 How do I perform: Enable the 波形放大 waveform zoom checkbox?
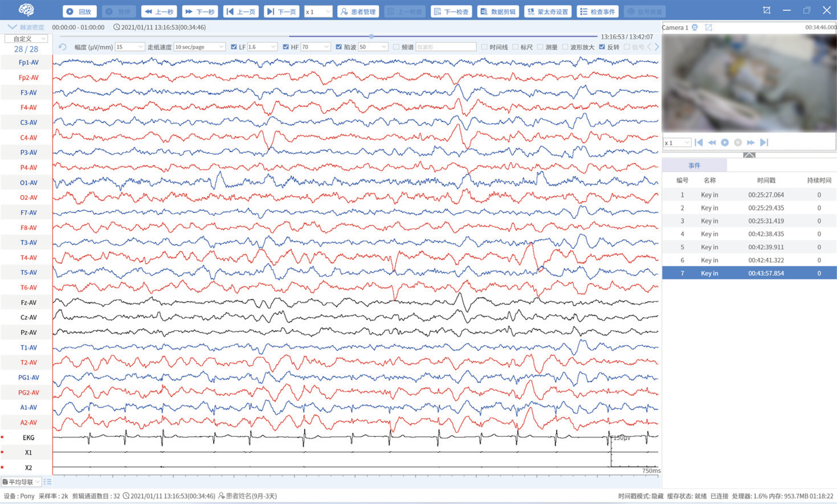click(x=565, y=47)
